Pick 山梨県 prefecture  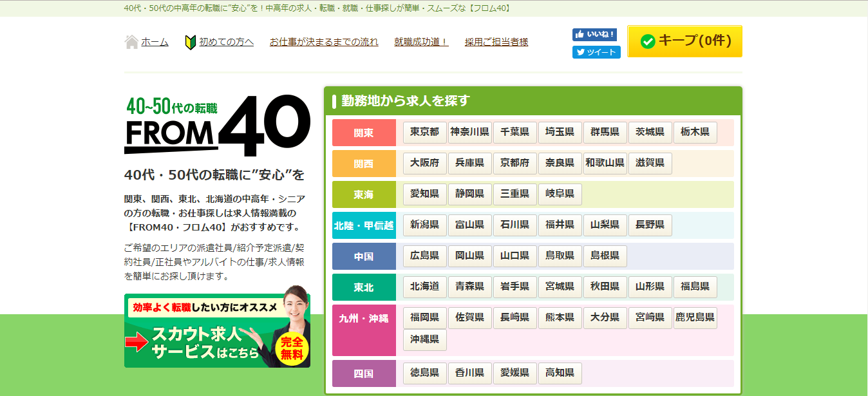pos(605,225)
